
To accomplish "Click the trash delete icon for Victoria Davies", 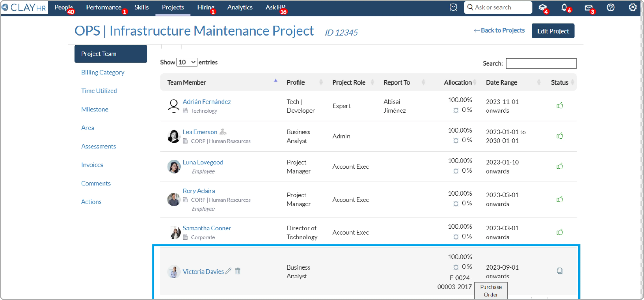I will pyautogui.click(x=238, y=271).
